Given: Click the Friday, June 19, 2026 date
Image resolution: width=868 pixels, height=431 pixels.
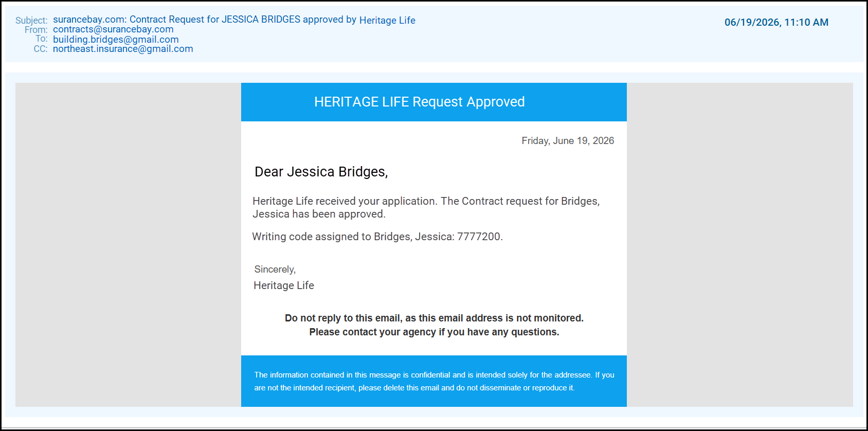Looking at the screenshot, I should [568, 141].
